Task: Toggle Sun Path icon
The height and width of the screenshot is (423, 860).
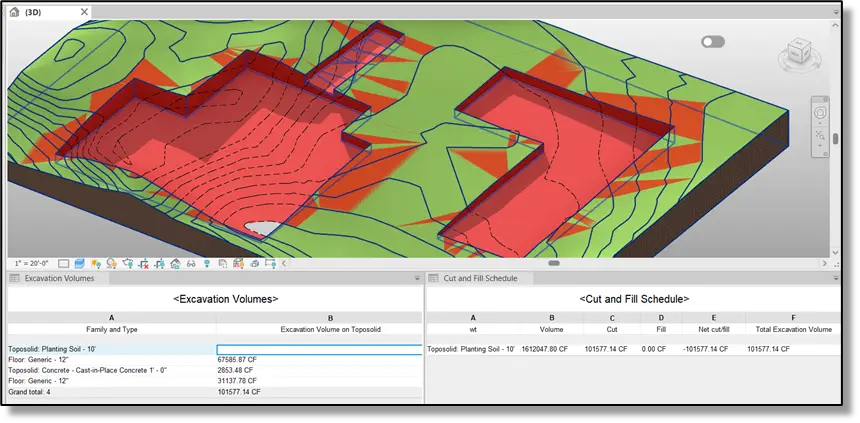Action: 96,264
